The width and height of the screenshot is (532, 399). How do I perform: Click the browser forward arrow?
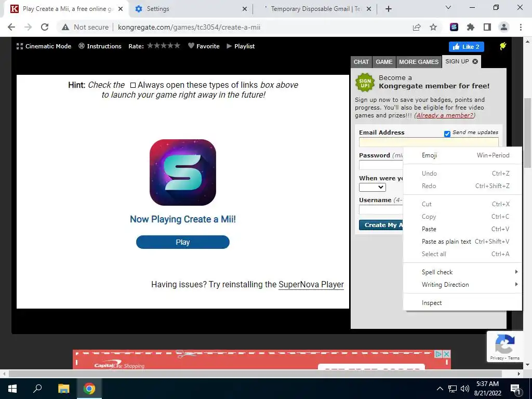(x=28, y=27)
